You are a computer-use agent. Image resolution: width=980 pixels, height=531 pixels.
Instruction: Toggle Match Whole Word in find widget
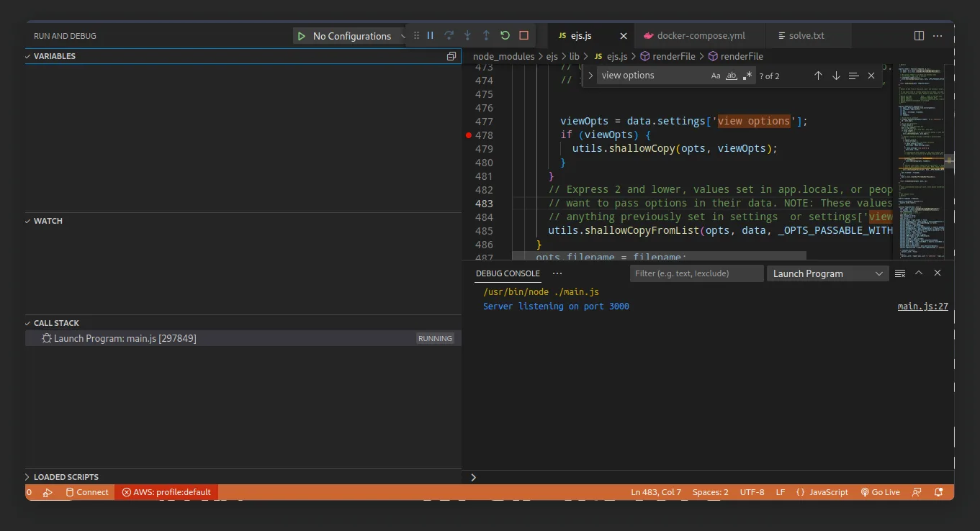tap(732, 76)
